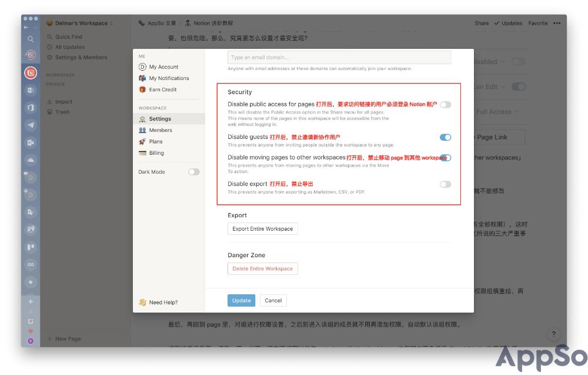Screen dimensions: 588x375
Task: Click the help question mark button
Action: coord(553,334)
